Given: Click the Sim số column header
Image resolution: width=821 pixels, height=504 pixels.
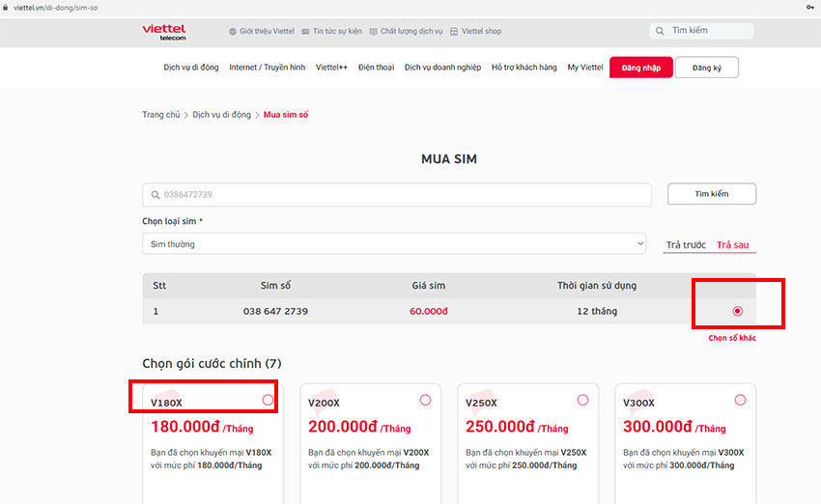Looking at the screenshot, I should [275, 285].
